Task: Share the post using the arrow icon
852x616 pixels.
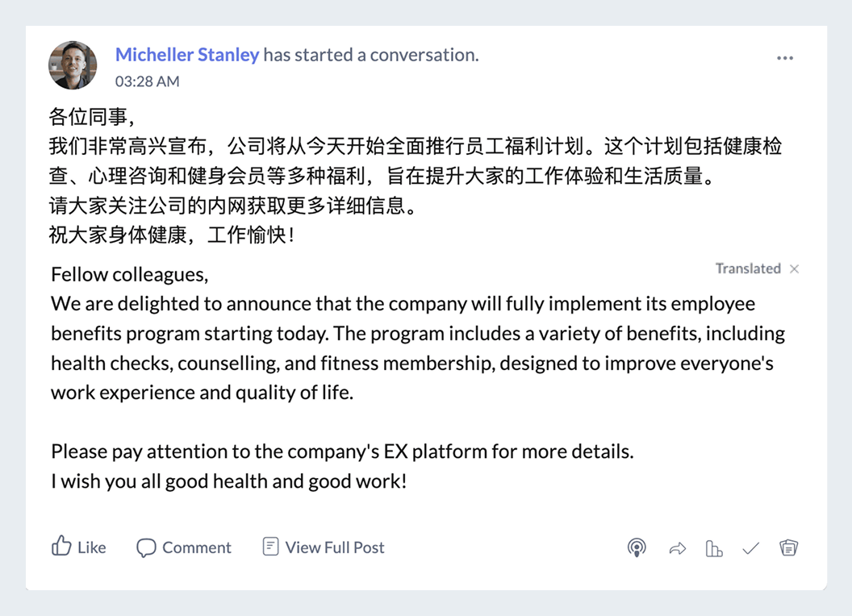Action: coord(678,549)
